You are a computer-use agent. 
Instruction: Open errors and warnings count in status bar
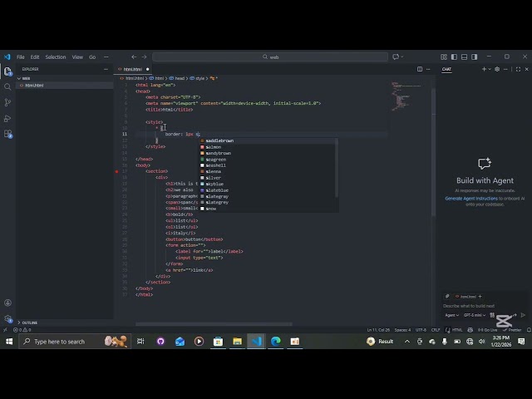22,330
